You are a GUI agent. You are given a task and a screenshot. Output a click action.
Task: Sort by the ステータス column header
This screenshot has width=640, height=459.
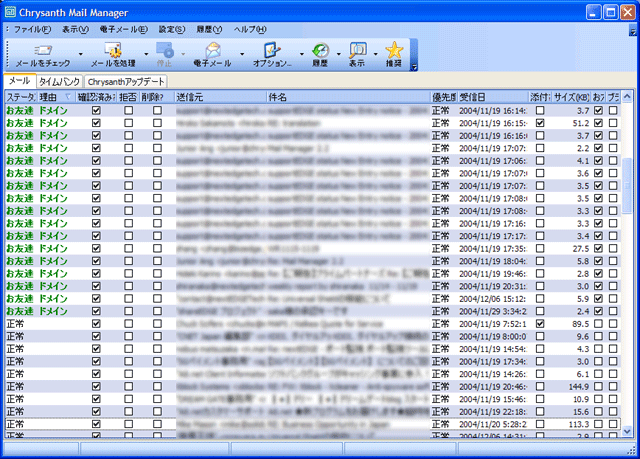pyautogui.click(x=21, y=97)
